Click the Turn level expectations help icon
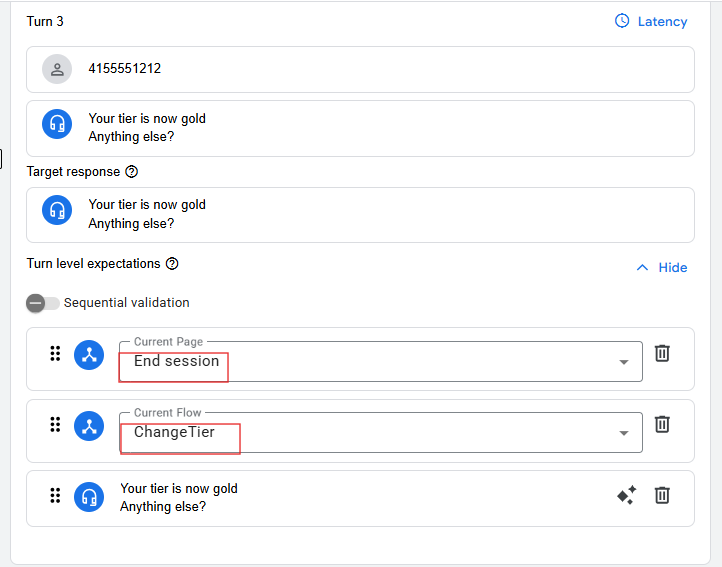This screenshot has width=722, height=567. click(x=172, y=264)
